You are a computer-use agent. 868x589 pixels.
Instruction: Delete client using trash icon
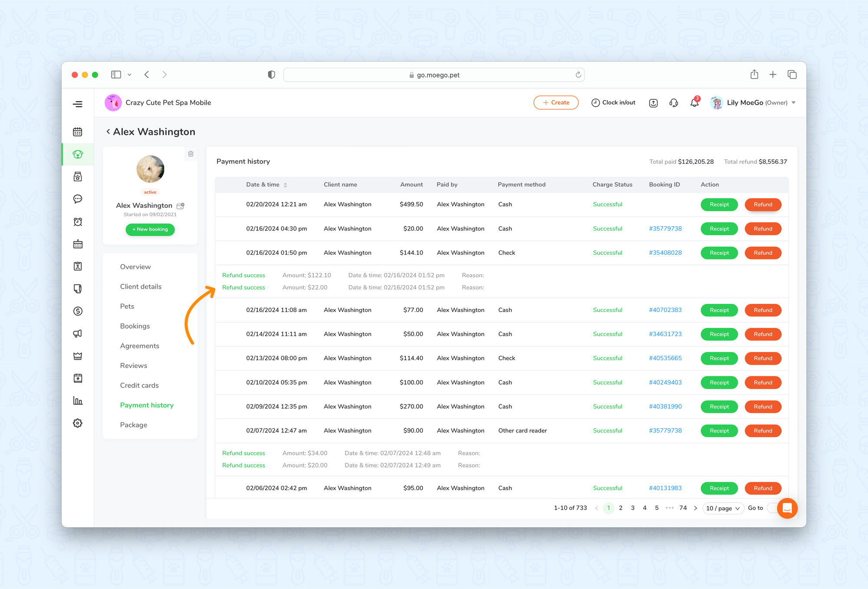191,154
